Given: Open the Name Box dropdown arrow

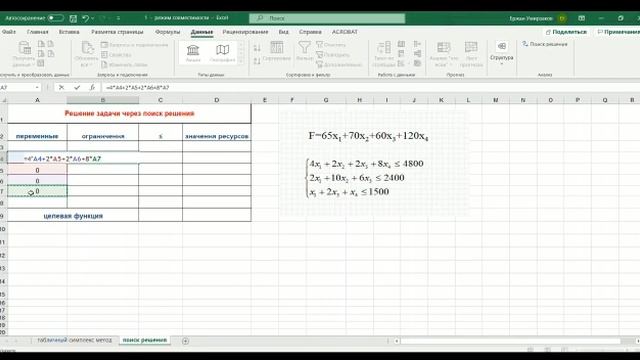Looking at the screenshot, I should coord(37,88).
